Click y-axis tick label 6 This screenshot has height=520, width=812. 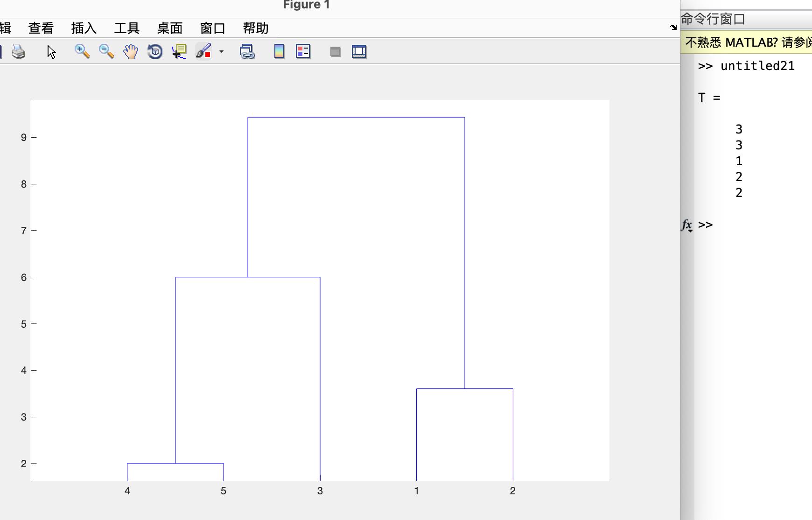[24, 277]
